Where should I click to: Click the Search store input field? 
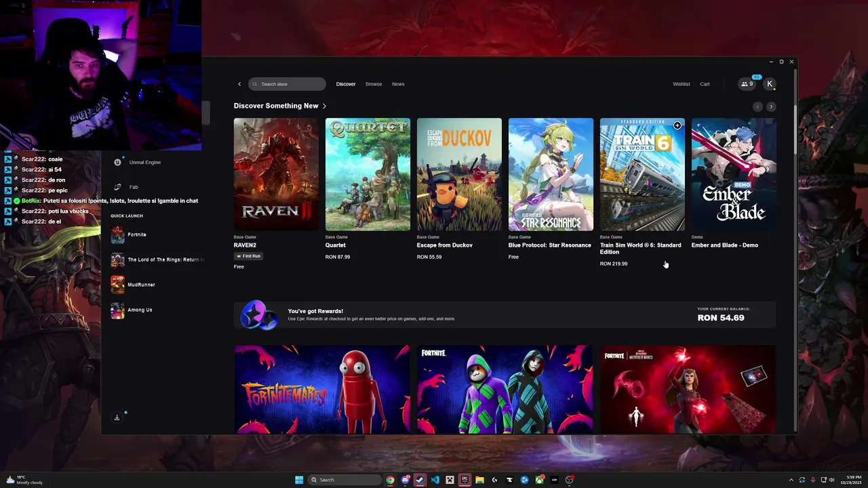pos(287,84)
